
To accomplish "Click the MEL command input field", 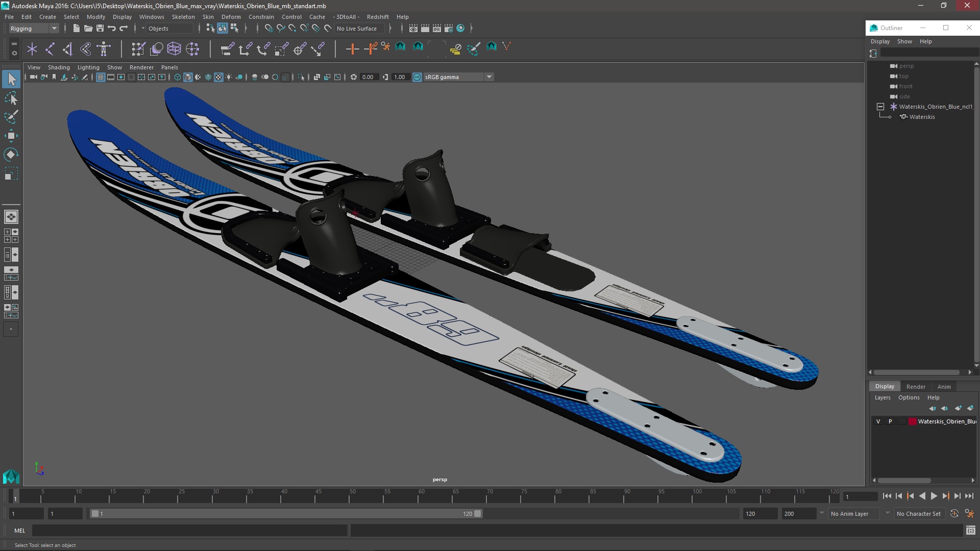I will [190, 531].
